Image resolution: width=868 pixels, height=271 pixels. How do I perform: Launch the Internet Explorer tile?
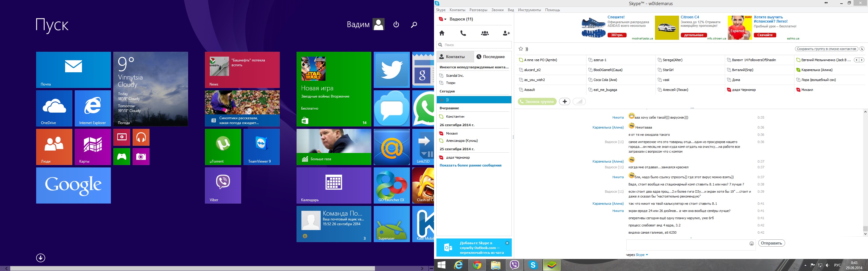point(93,108)
